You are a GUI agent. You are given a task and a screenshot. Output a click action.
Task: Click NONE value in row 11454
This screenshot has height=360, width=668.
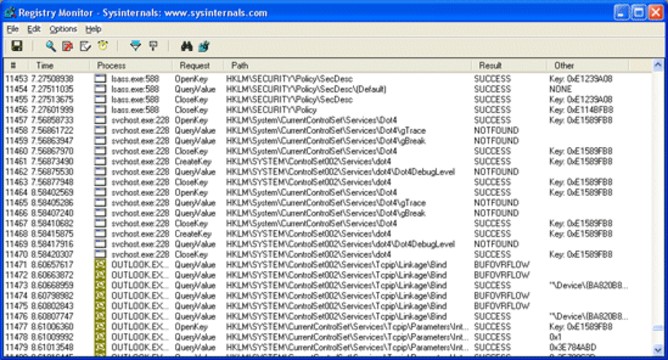[x=560, y=89]
